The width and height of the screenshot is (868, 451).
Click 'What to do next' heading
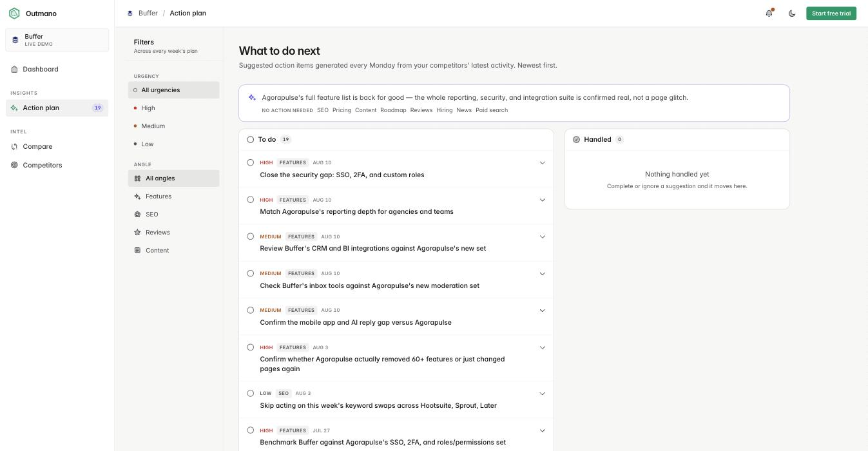click(x=279, y=51)
